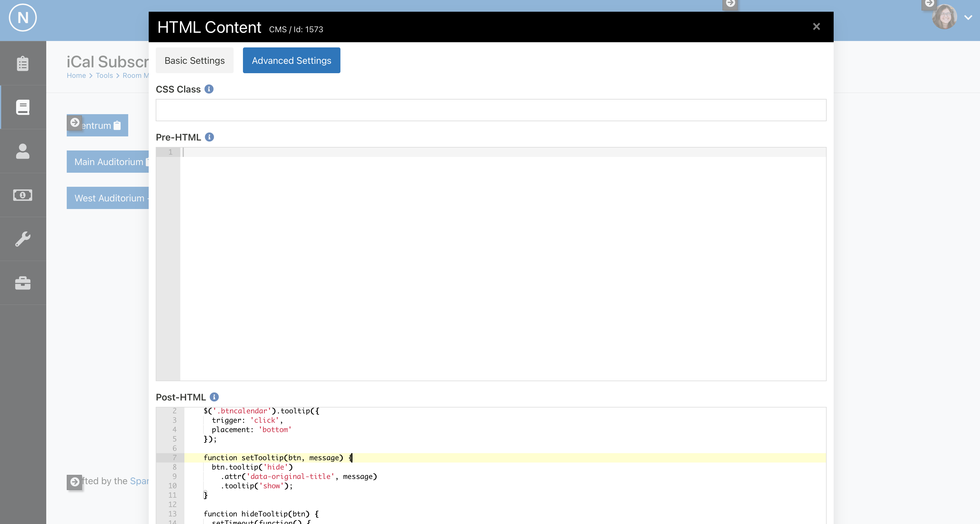Screen dimensions: 980x524
Task: Click line number 1 in Pre-HTML gutter
Action: pyautogui.click(x=170, y=152)
